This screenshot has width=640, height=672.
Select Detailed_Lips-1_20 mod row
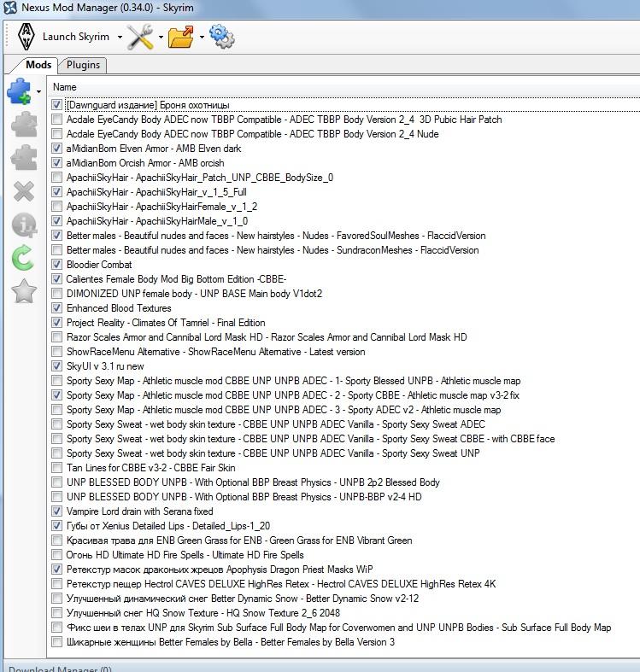pyautogui.click(x=168, y=526)
